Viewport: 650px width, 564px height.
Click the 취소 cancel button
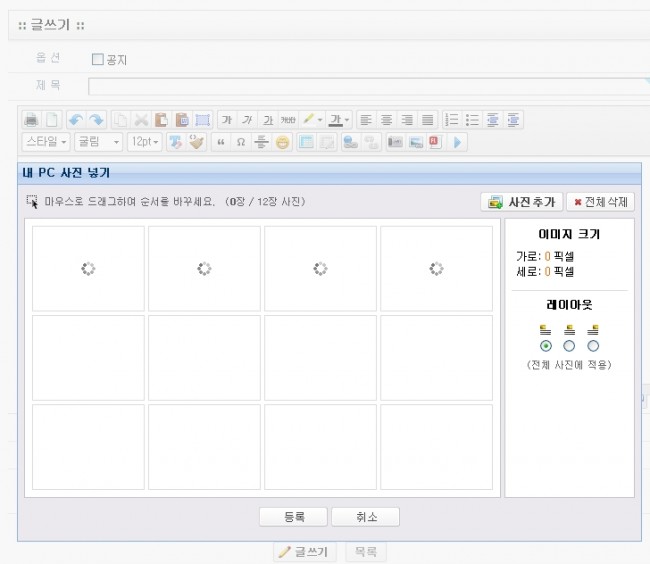(x=366, y=517)
